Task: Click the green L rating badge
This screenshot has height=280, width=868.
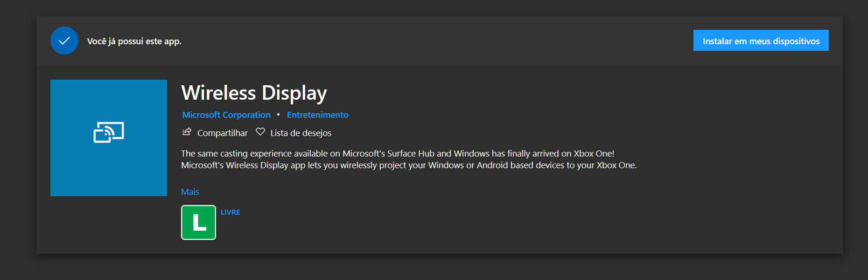Action: coord(198,222)
